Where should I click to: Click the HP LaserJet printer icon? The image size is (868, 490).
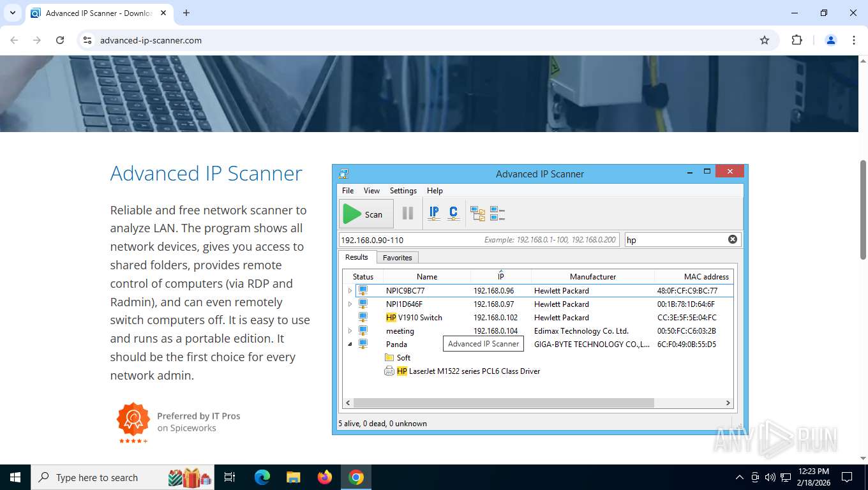[x=389, y=371]
